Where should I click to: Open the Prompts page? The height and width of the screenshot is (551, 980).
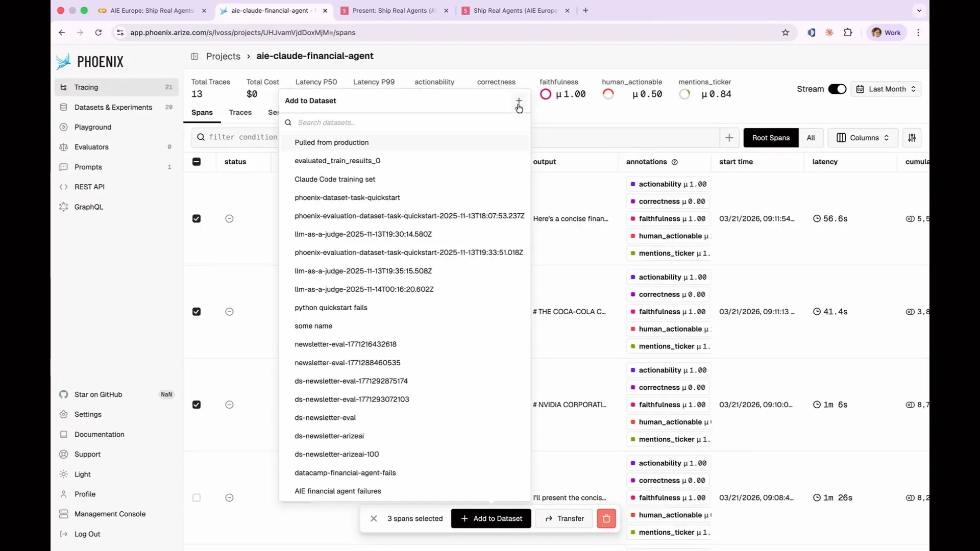click(x=116, y=167)
